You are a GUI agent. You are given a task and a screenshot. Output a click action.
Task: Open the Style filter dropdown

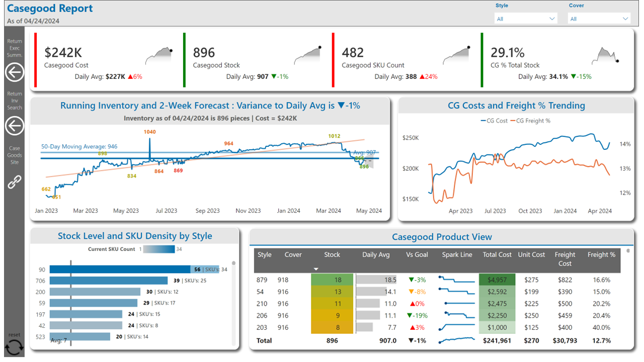[x=526, y=19]
